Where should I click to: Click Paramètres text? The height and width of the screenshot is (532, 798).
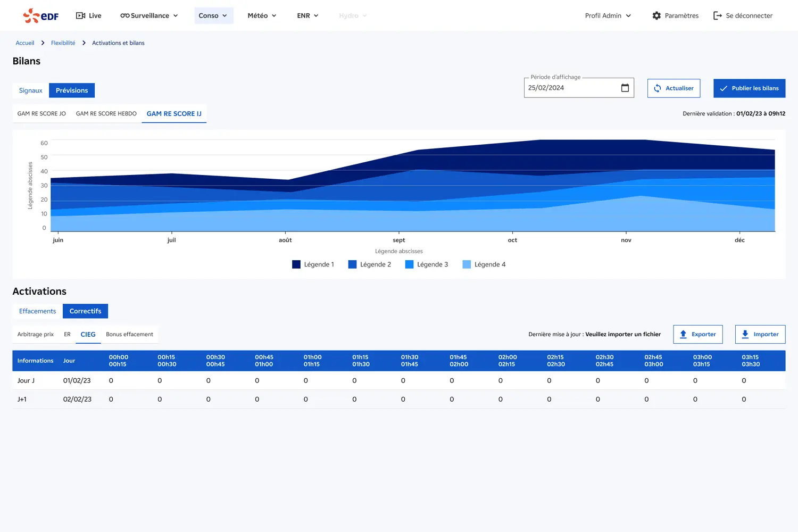pyautogui.click(x=681, y=15)
